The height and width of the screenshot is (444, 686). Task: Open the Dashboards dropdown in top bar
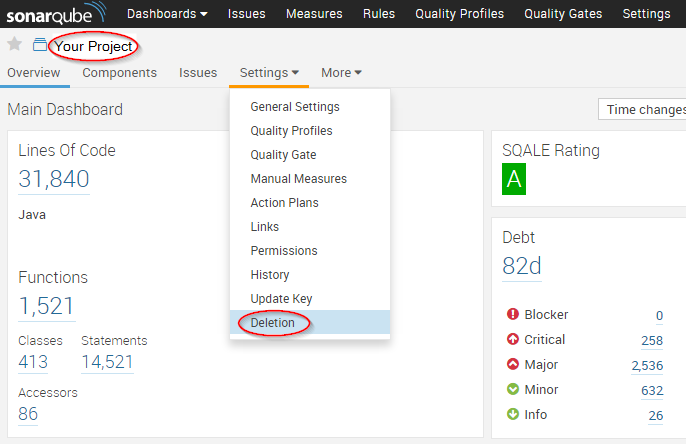[167, 14]
